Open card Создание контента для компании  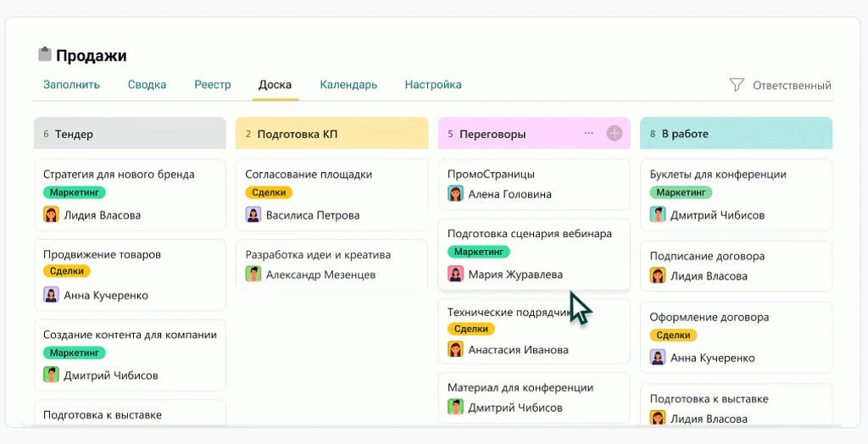[x=130, y=355]
